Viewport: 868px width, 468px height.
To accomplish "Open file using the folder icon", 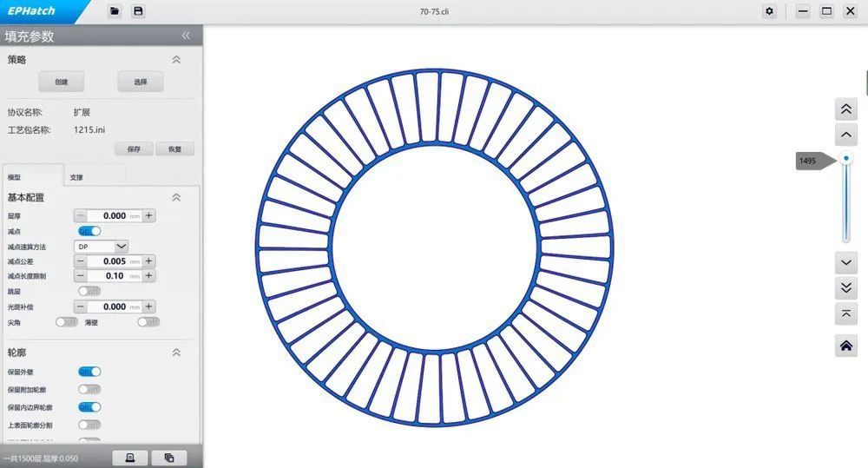I will point(115,11).
